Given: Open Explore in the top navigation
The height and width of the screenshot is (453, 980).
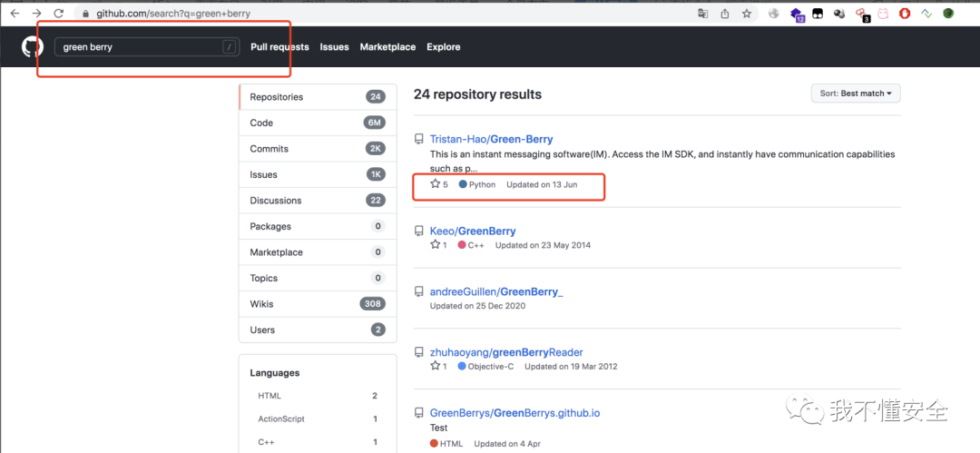Looking at the screenshot, I should pos(444,47).
